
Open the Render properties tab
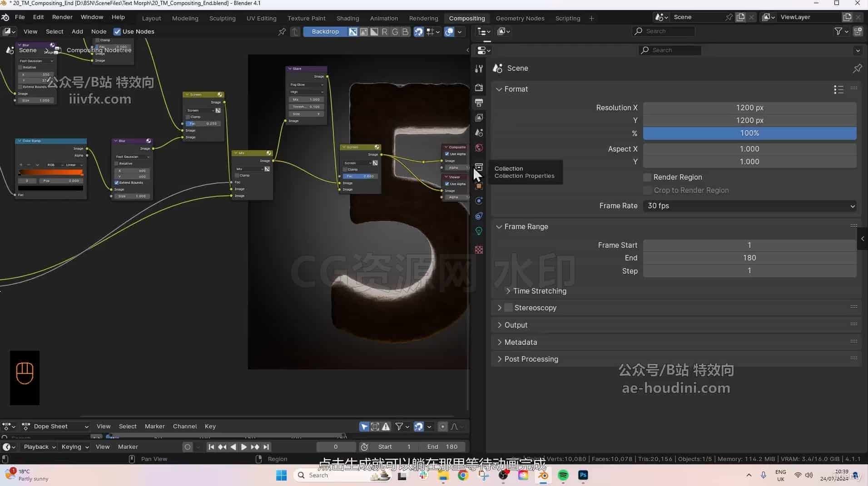479,88
